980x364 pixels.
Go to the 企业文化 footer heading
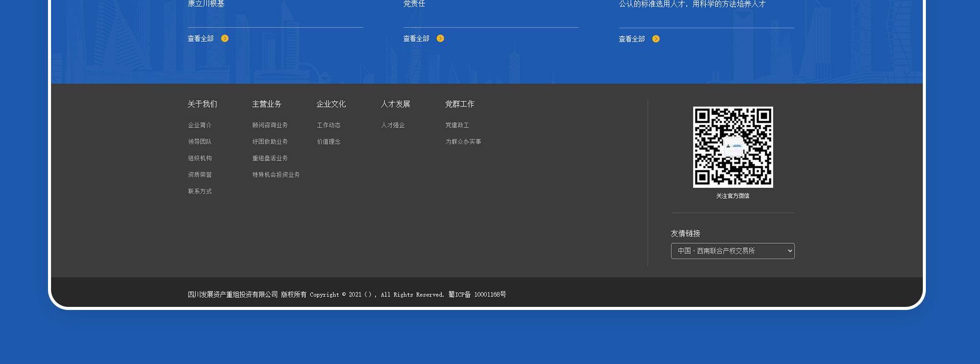tap(331, 104)
